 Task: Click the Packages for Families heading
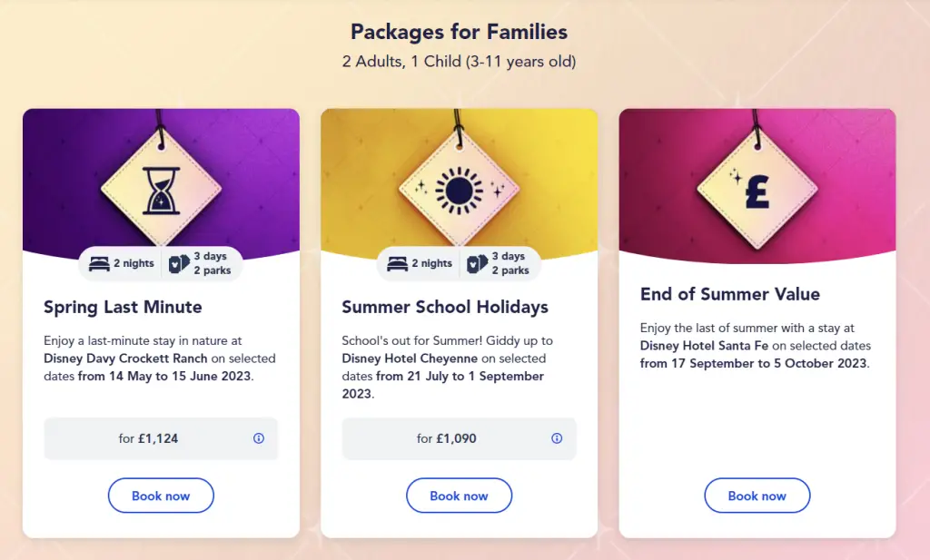click(x=459, y=32)
